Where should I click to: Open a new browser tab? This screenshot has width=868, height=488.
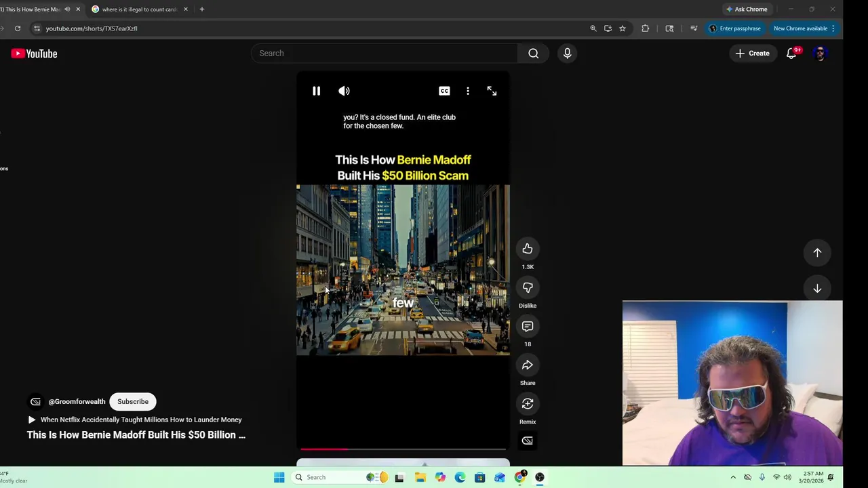pyautogui.click(x=201, y=9)
